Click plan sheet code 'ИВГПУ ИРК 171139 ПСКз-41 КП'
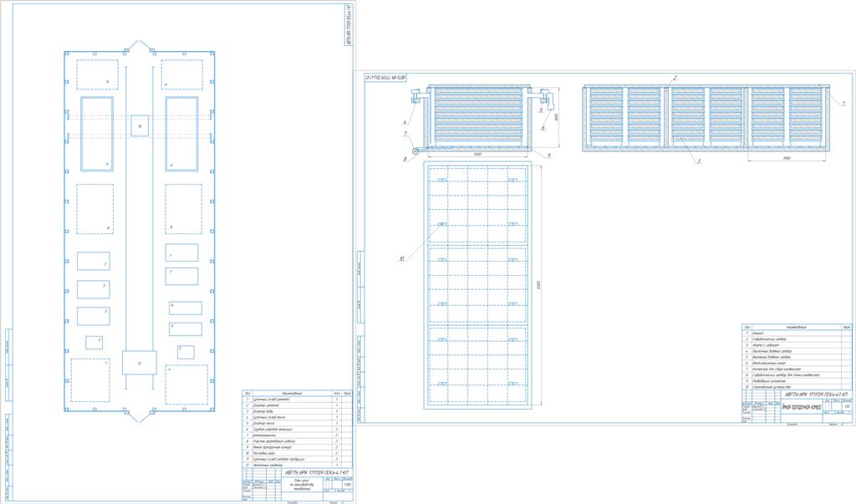This screenshot has width=856, height=504. tap(317, 473)
